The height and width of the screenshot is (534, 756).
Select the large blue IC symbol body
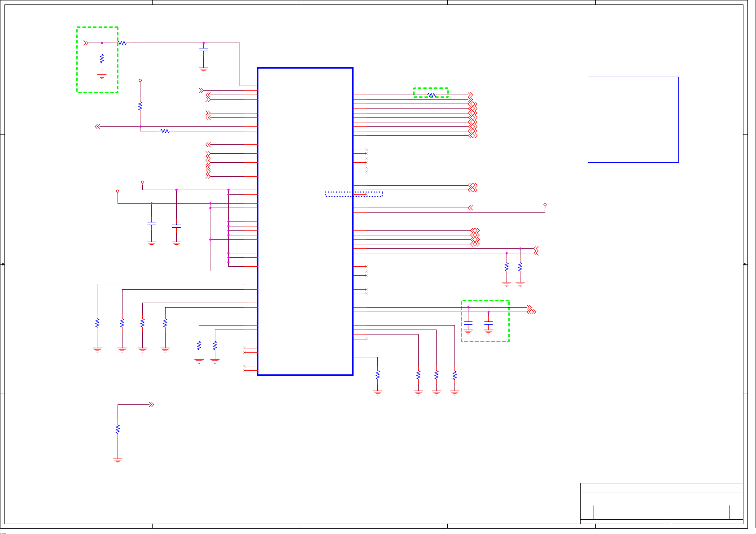(x=305, y=221)
